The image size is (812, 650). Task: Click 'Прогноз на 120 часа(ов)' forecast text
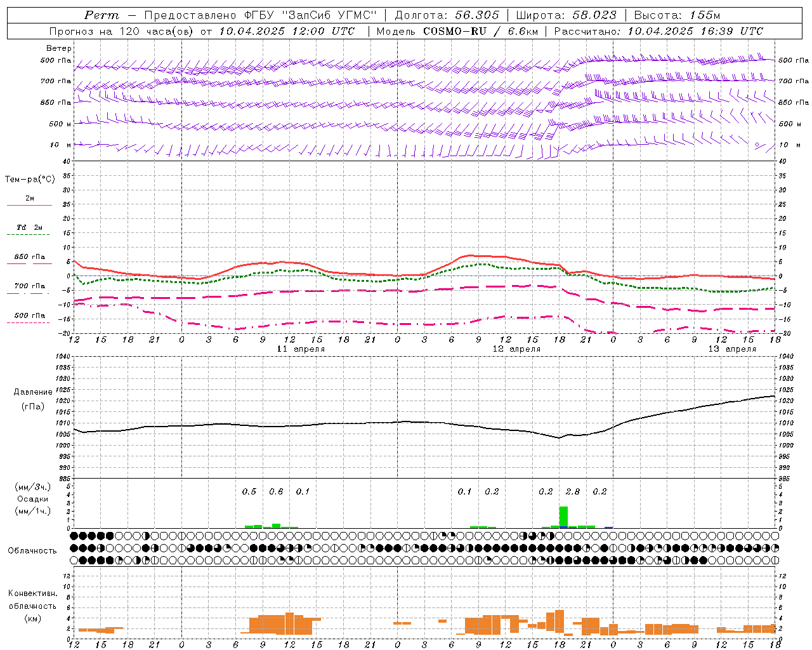coord(122,31)
